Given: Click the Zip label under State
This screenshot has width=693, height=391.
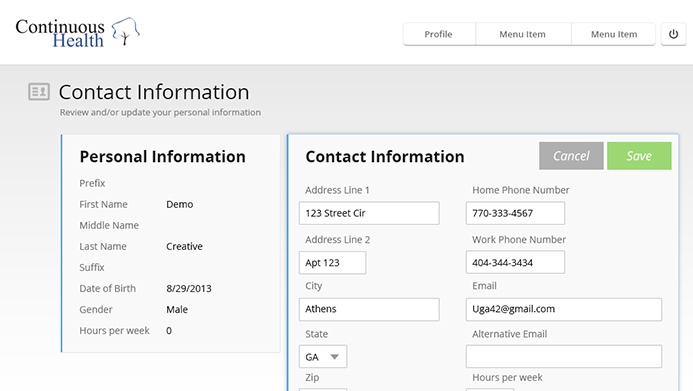Looking at the screenshot, I should click(x=312, y=378).
